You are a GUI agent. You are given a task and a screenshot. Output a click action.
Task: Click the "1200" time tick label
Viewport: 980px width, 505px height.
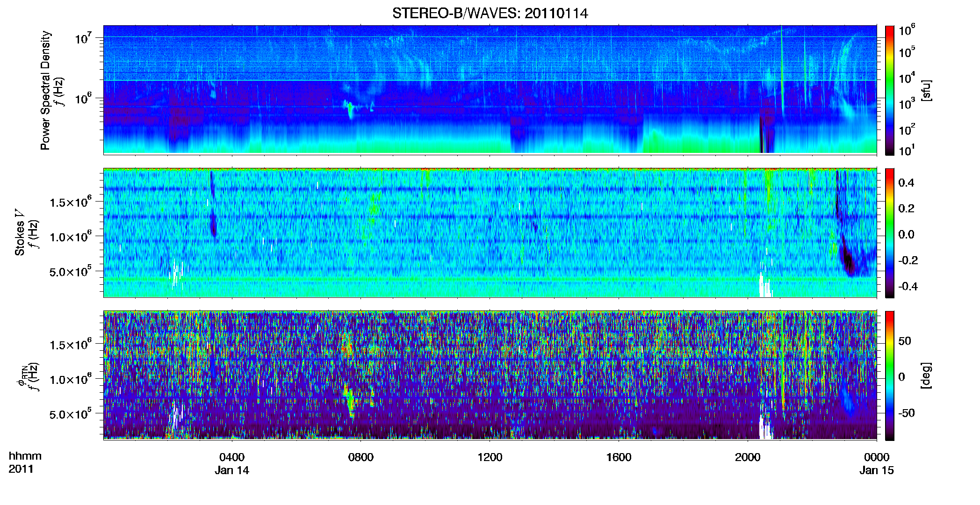[490, 457]
